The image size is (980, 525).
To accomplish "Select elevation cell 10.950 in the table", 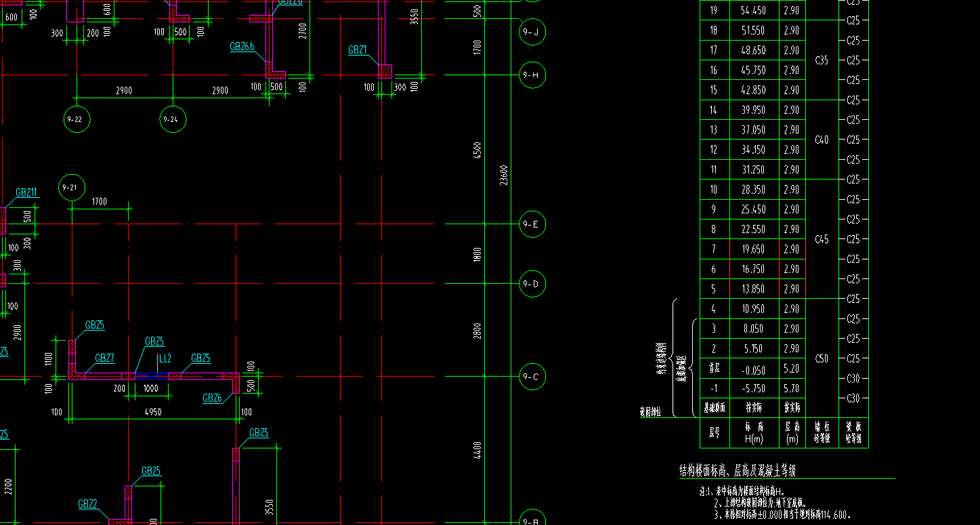I will click(x=754, y=309).
